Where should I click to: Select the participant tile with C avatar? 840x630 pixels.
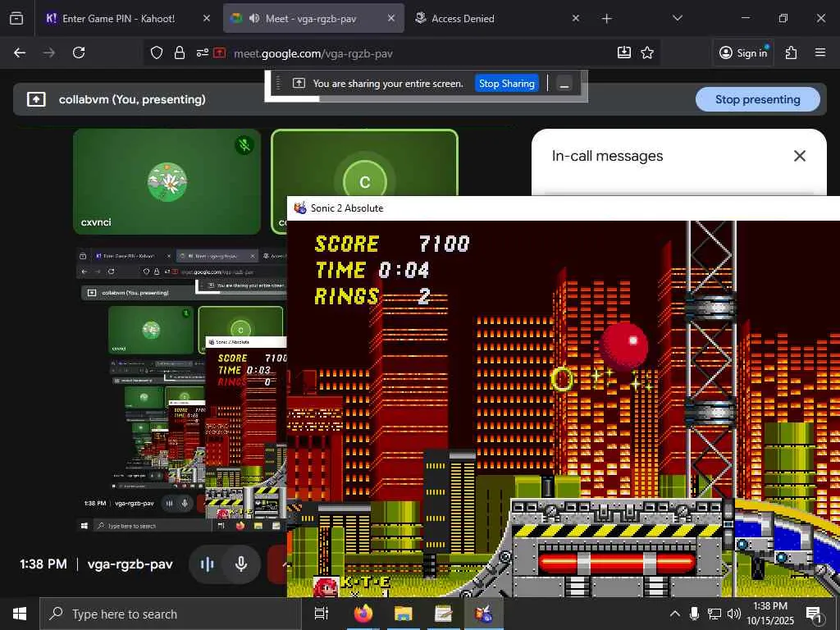(x=364, y=163)
